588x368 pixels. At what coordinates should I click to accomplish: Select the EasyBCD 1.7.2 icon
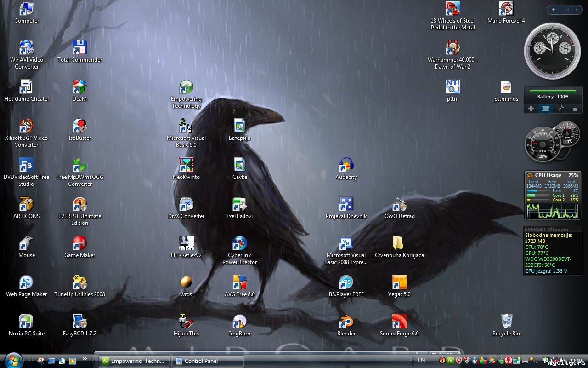click(x=80, y=325)
